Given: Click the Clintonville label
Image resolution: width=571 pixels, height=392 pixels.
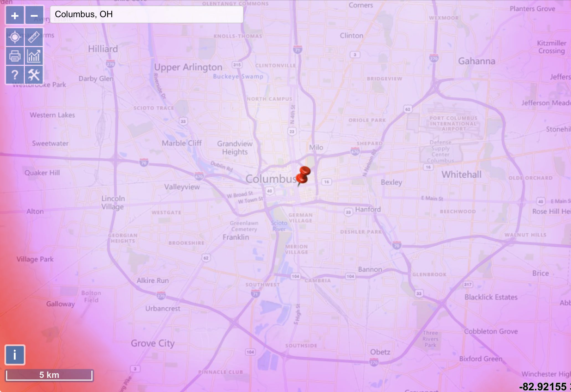Looking at the screenshot, I should click(275, 66).
